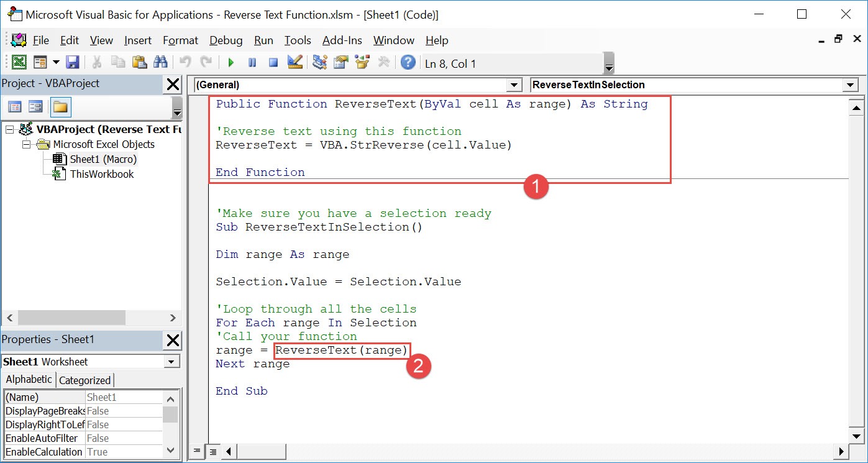The height and width of the screenshot is (463, 868).
Task: Click the Full Module View button
Action: (212, 451)
